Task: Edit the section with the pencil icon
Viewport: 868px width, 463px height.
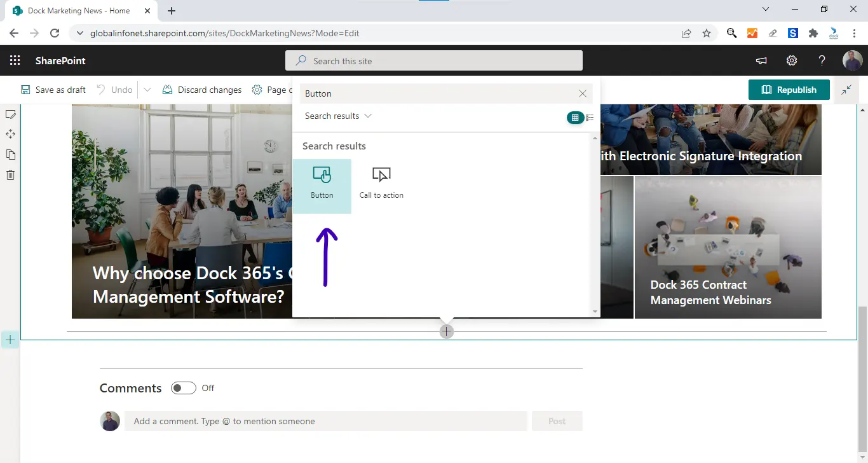Action: 10,114
